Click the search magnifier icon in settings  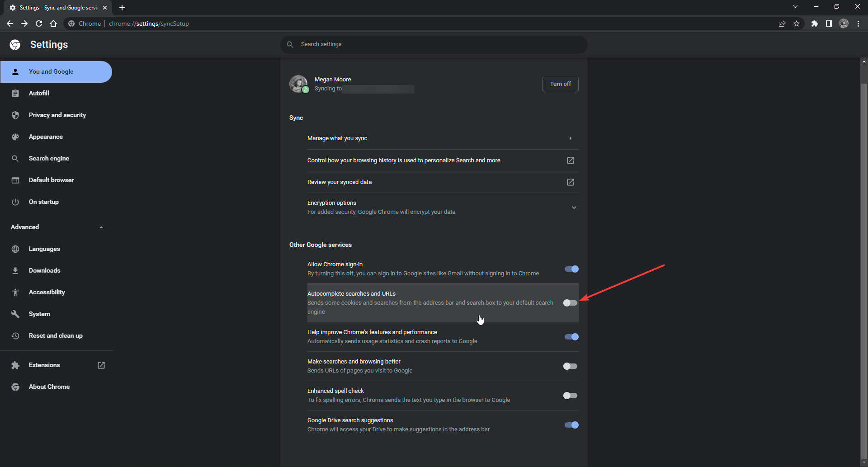click(290, 44)
